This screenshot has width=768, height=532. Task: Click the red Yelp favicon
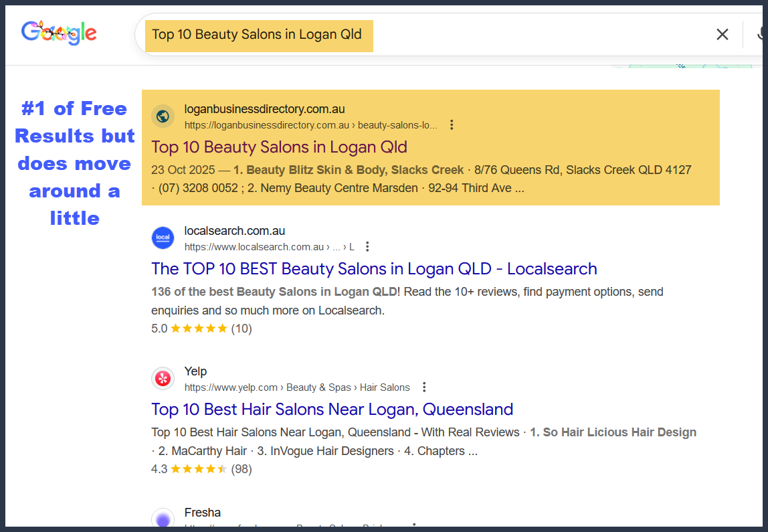(x=163, y=379)
